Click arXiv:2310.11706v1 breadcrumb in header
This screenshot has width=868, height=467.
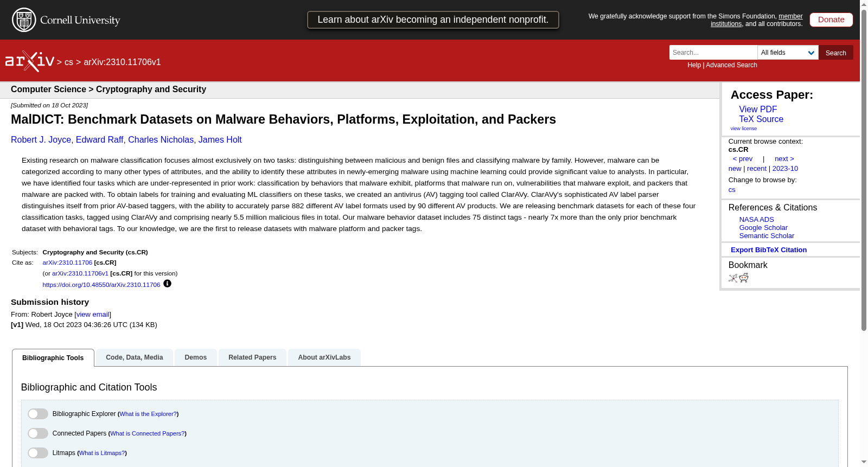click(122, 62)
